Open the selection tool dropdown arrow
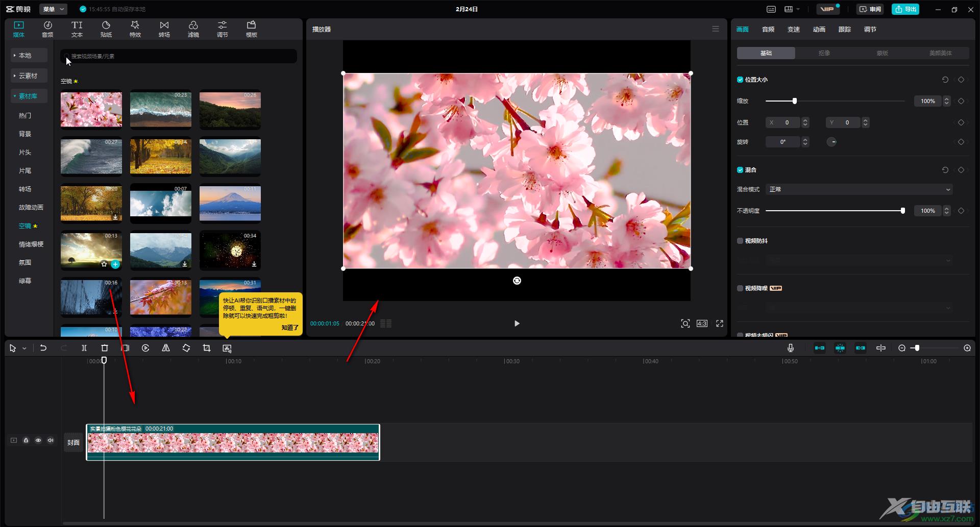This screenshot has height=527, width=980. (x=24, y=348)
